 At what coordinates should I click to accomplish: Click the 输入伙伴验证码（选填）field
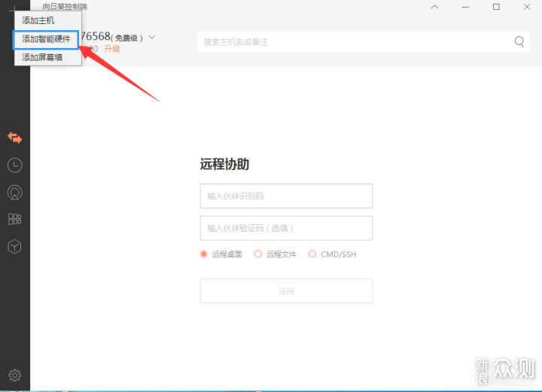point(286,228)
